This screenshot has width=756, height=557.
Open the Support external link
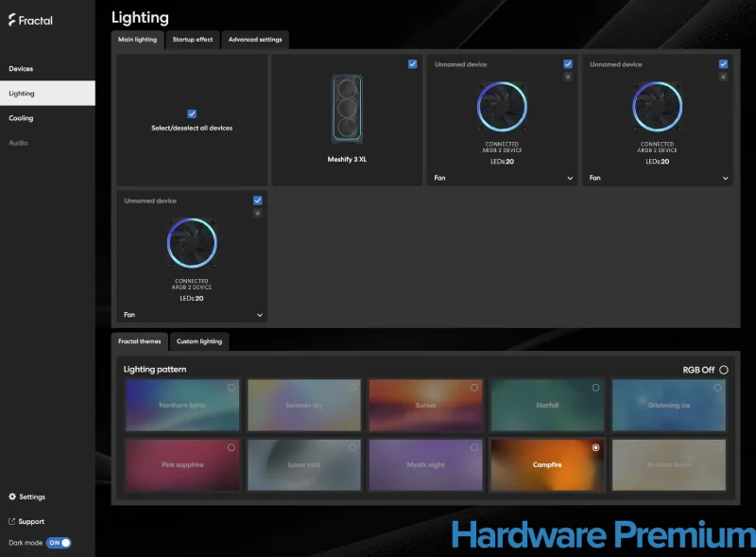coord(26,521)
